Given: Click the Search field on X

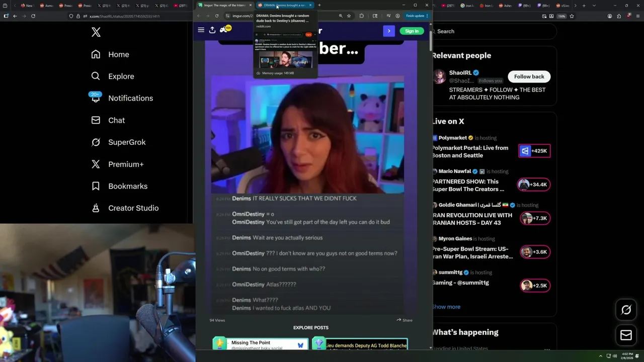Looking at the screenshot, I should click(x=495, y=31).
